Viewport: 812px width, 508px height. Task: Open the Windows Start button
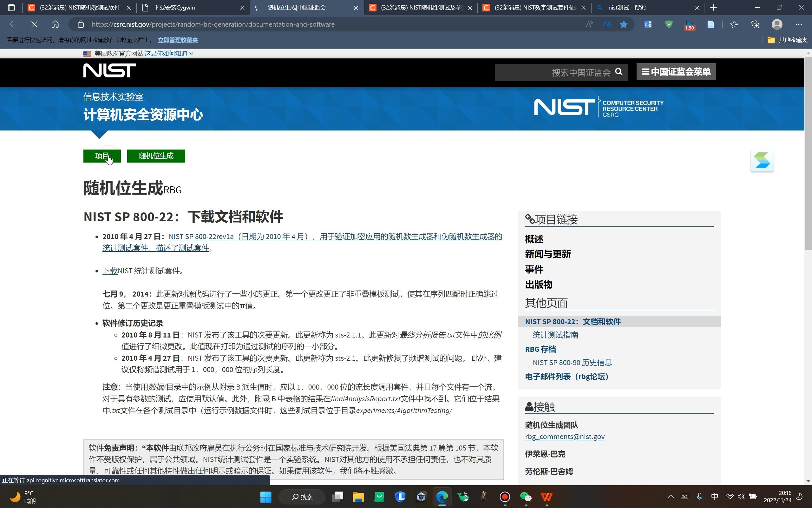[266, 497]
